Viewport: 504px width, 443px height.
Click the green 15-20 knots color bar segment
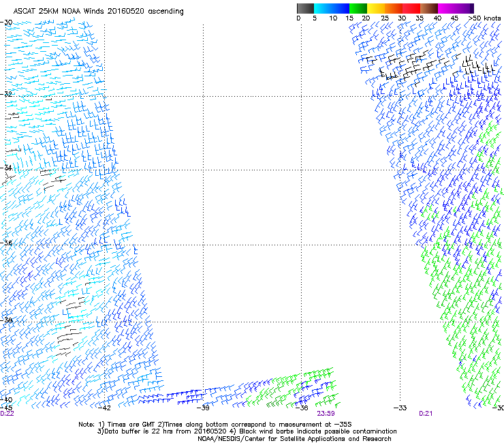coord(358,8)
